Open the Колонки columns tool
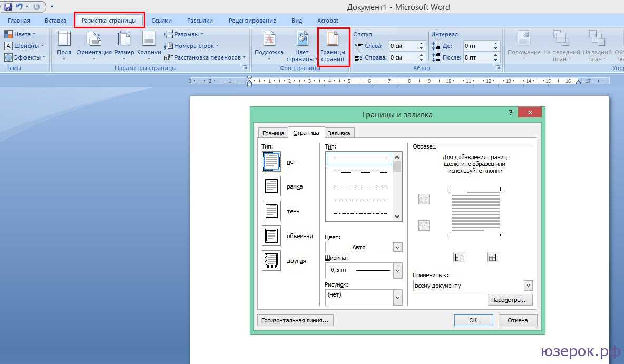The height and width of the screenshot is (364, 624). pyautogui.click(x=149, y=40)
